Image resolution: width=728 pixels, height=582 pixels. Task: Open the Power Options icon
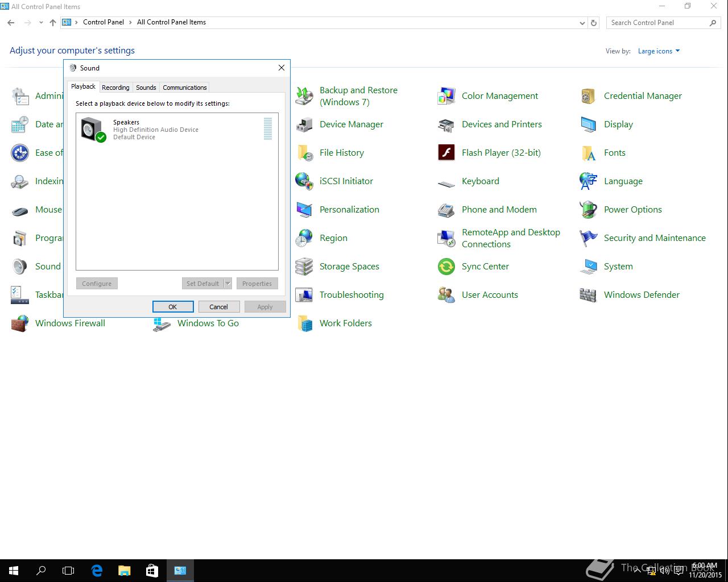pos(589,210)
